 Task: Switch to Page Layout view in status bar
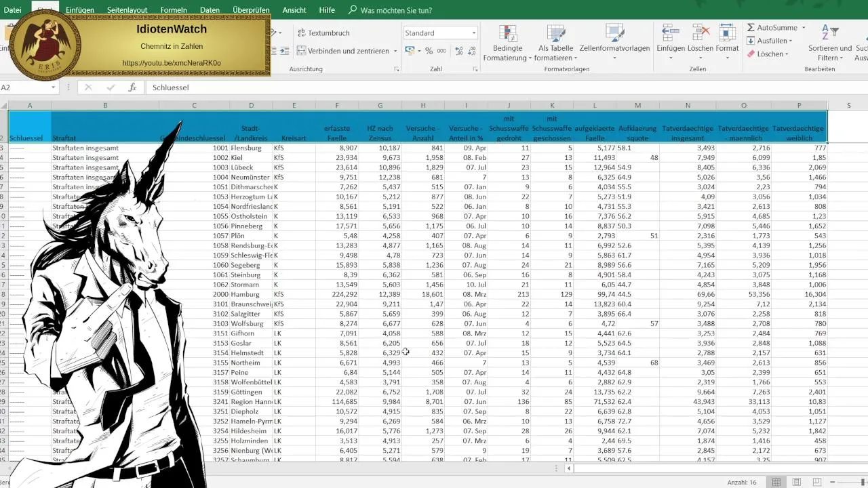(x=797, y=482)
